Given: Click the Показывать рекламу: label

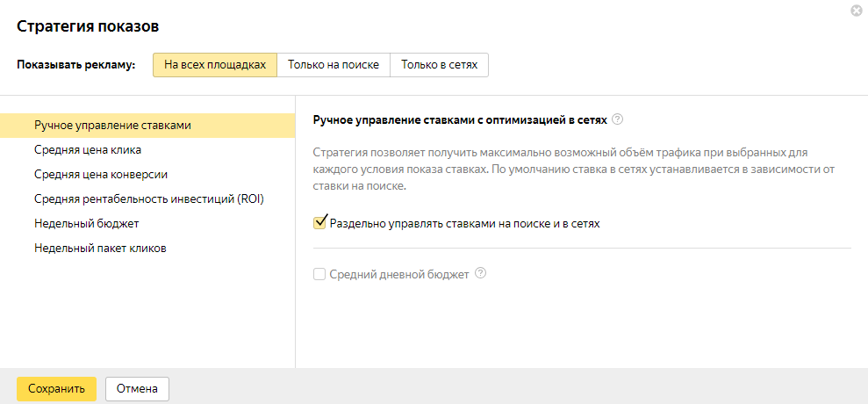Looking at the screenshot, I should point(76,65).
